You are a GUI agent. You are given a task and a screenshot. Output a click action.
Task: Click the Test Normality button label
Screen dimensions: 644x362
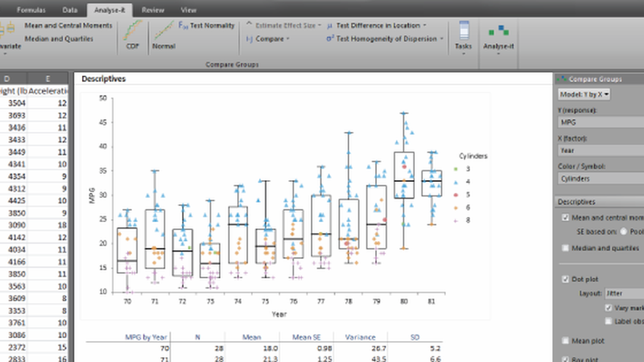[212, 26]
